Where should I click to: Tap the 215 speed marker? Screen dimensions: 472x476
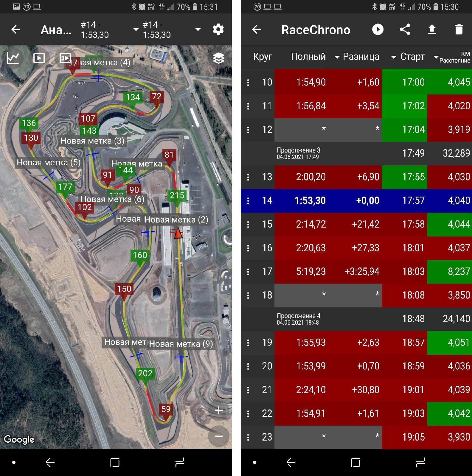pyautogui.click(x=177, y=196)
